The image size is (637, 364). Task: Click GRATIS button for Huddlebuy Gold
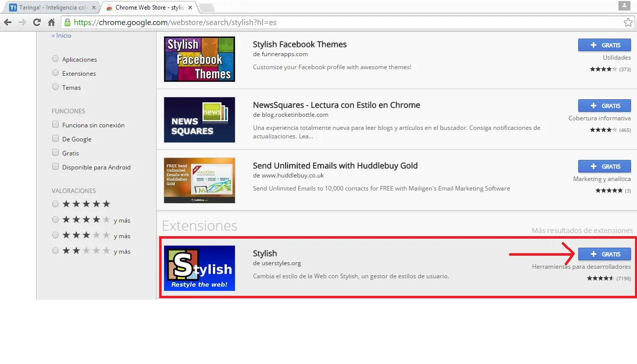[x=604, y=166]
